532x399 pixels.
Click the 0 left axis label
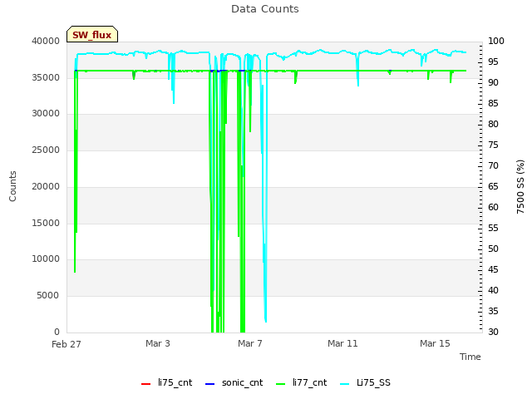57,332
